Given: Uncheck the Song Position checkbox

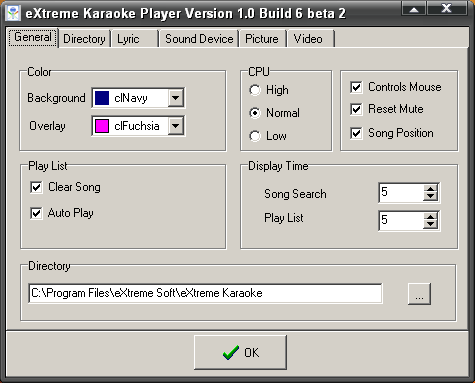Looking at the screenshot, I should tap(356, 133).
